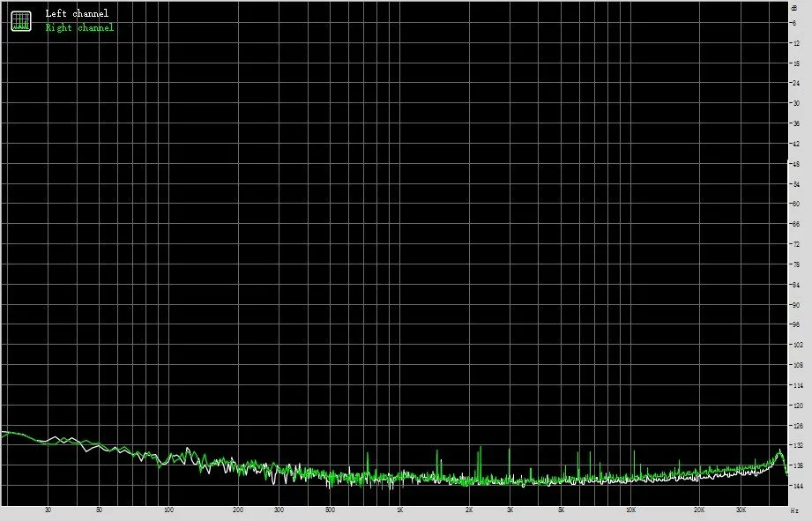812x521 pixels.
Task: Click the '-144' dB axis label
Action: point(796,487)
